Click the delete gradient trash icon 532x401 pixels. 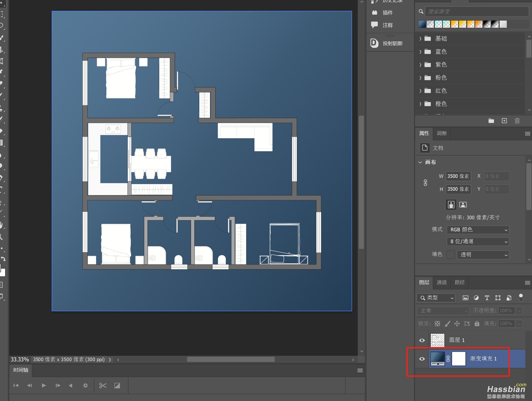pos(517,121)
